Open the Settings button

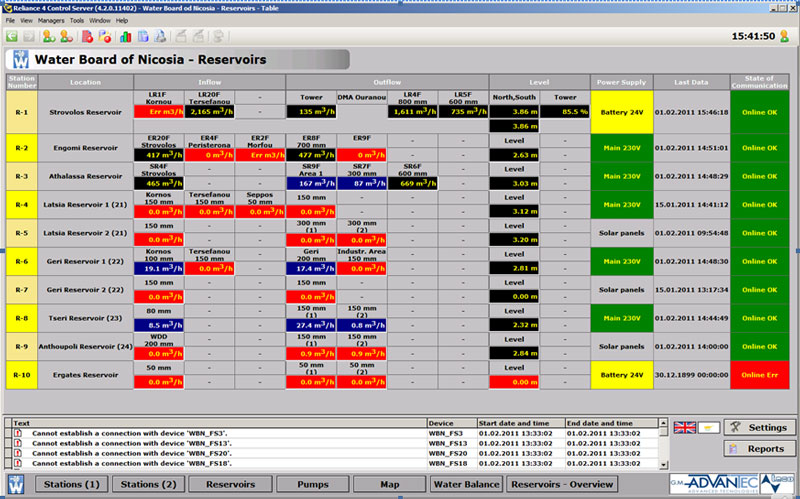tap(759, 428)
